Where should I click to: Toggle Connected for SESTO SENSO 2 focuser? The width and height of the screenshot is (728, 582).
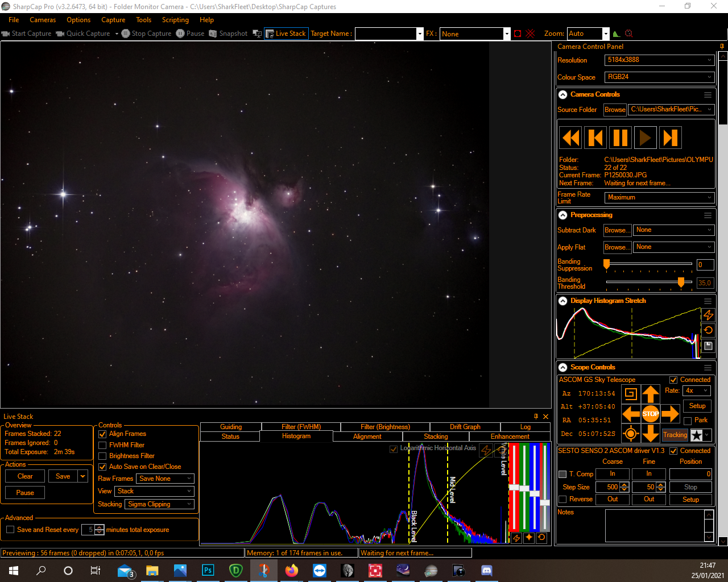tap(673, 451)
